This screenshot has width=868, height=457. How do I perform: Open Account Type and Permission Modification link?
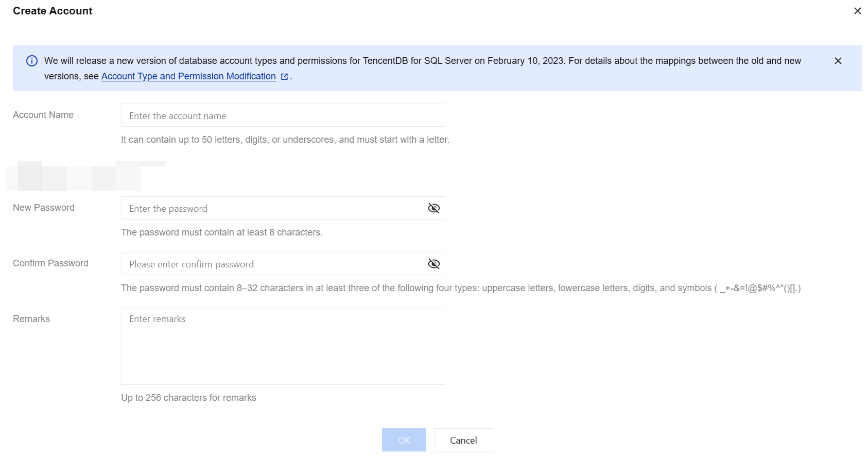coord(188,76)
